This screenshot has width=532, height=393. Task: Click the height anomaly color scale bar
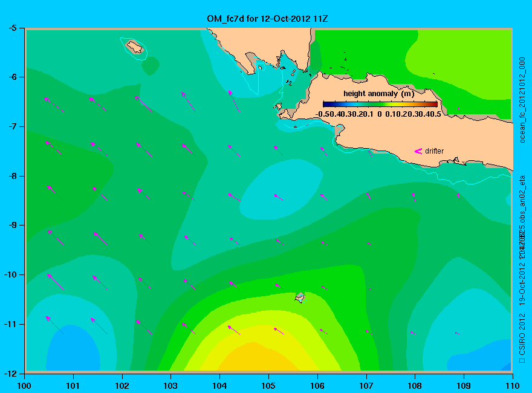(x=380, y=104)
